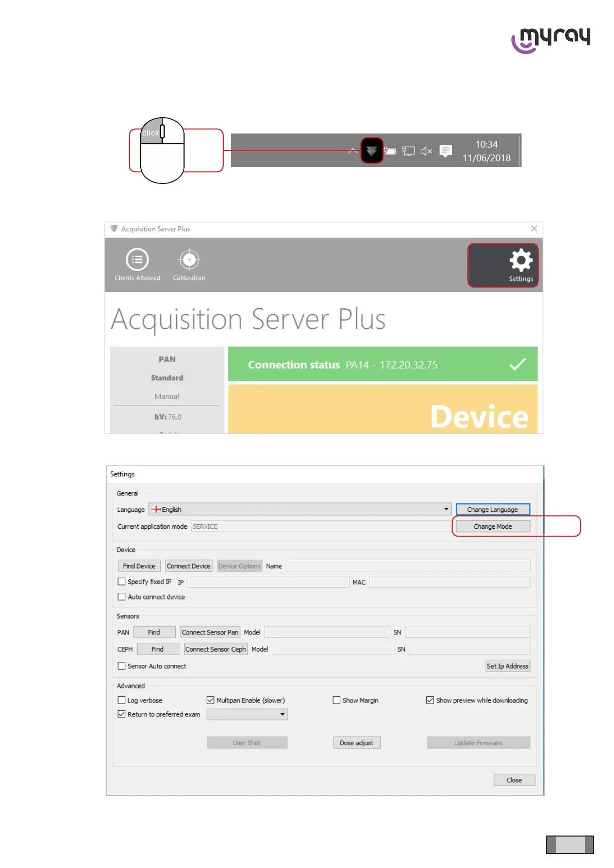Show hidden tray icons with the chevron
The width and height of the screenshot is (614, 868).
tap(353, 151)
